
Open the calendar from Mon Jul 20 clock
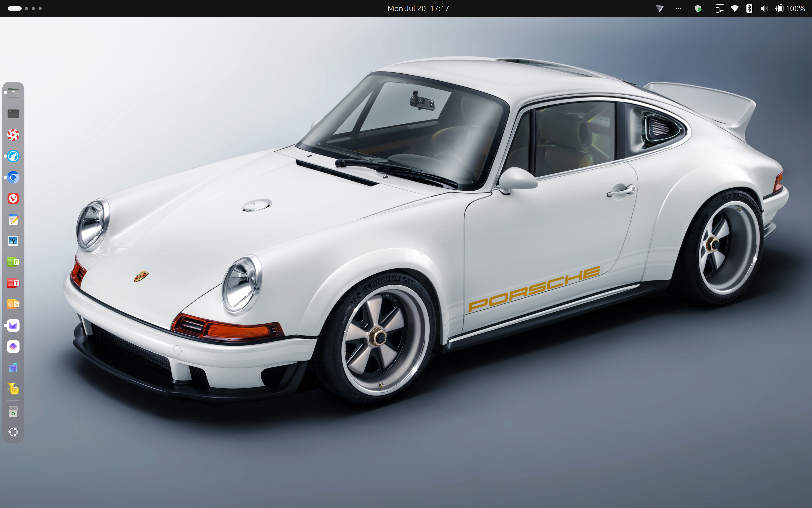tap(418, 8)
